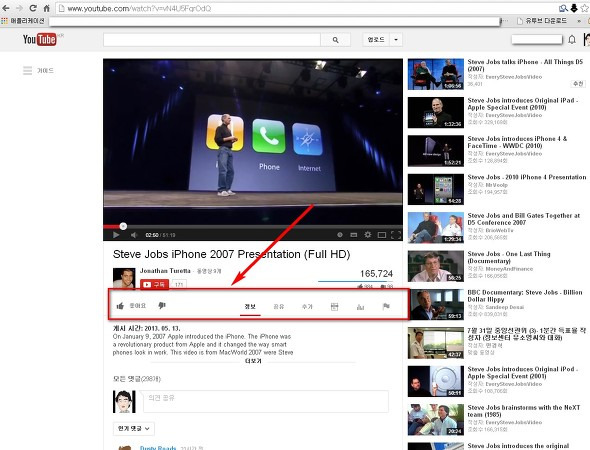
Task: Click the Jonathan Turetta channel avatar
Action: point(124,278)
